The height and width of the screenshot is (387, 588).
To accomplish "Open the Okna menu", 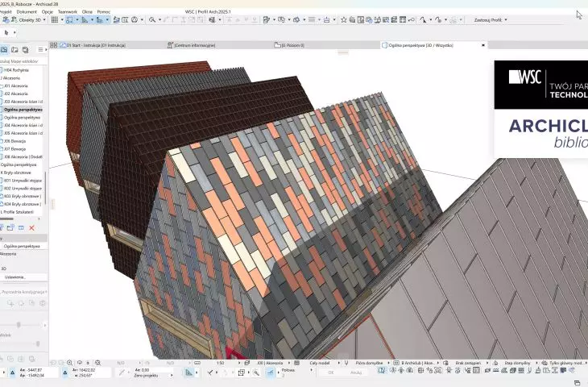I will [87, 11].
